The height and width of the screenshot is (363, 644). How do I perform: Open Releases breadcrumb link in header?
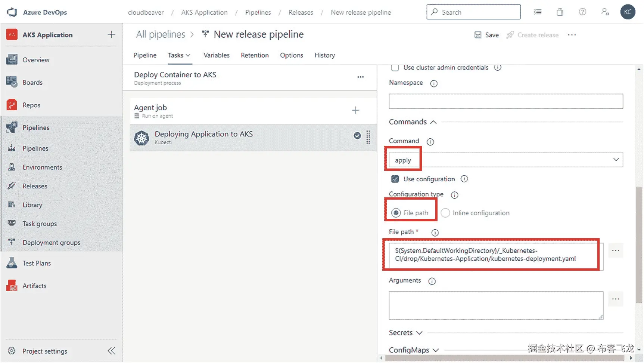tap(301, 12)
